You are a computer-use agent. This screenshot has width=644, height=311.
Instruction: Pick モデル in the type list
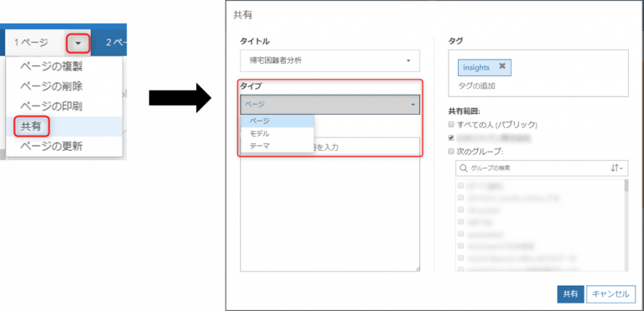click(x=278, y=133)
